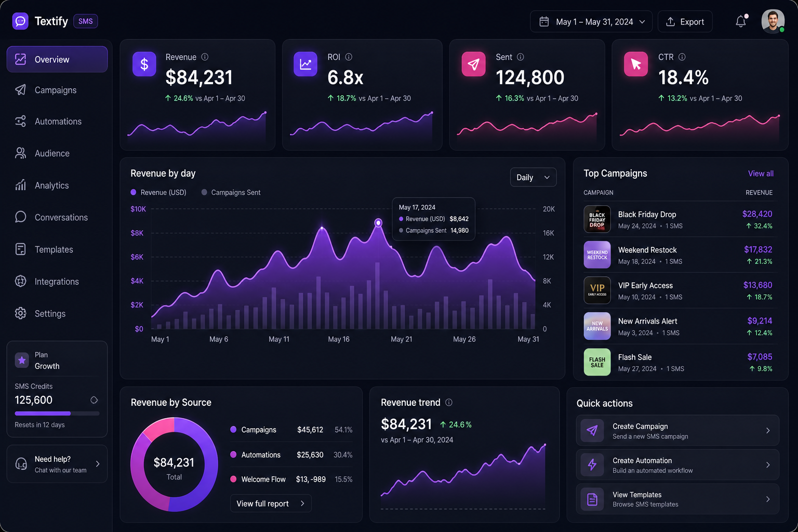Expand the Need help chat chevron
This screenshot has width=798, height=532.
click(x=98, y=464)
